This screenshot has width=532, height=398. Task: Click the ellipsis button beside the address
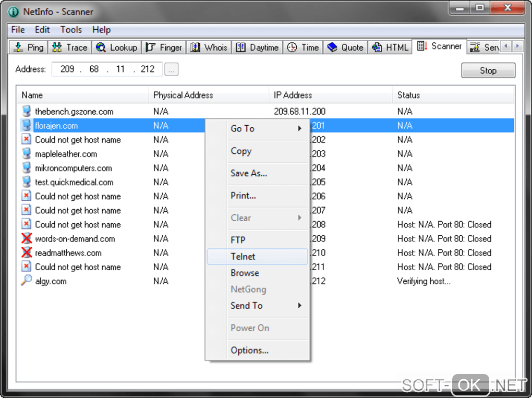point(172,69)
